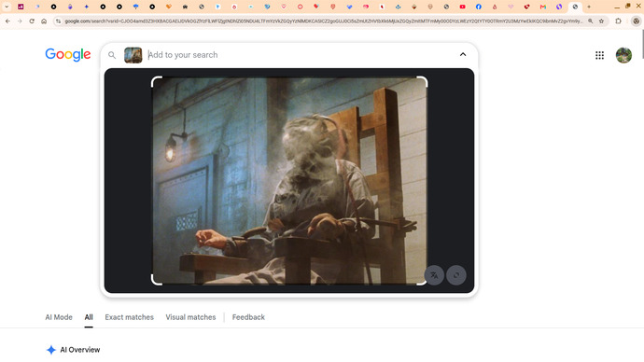Go back to the previous page
The image size is (644, 362).
tap(7, 21)
